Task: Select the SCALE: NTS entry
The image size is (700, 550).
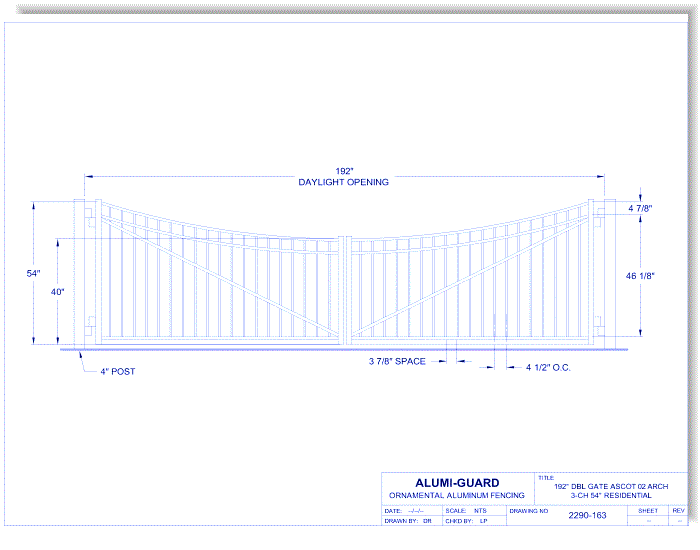Action: tap(466, 511)
